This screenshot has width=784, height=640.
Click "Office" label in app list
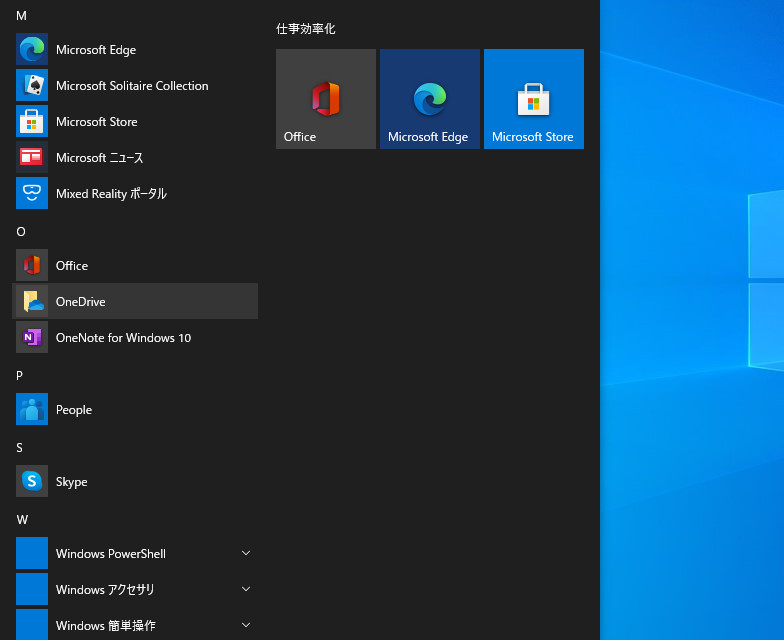coord(72,266)
